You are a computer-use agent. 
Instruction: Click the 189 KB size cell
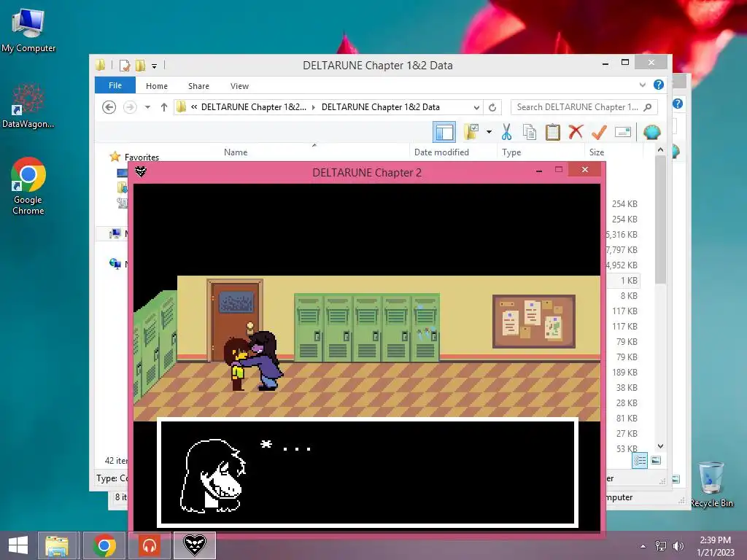tap(624, 372)
